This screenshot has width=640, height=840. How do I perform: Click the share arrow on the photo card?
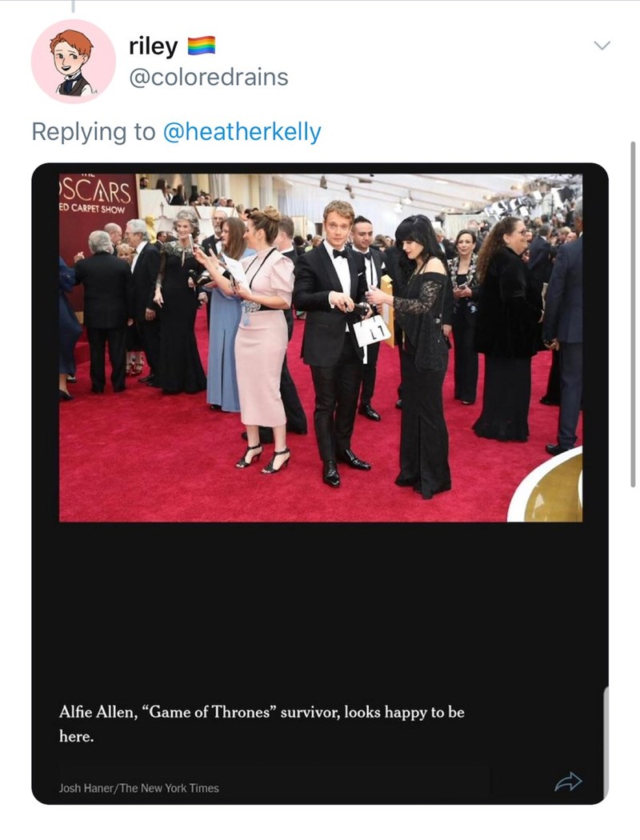[x=568, y=781]
